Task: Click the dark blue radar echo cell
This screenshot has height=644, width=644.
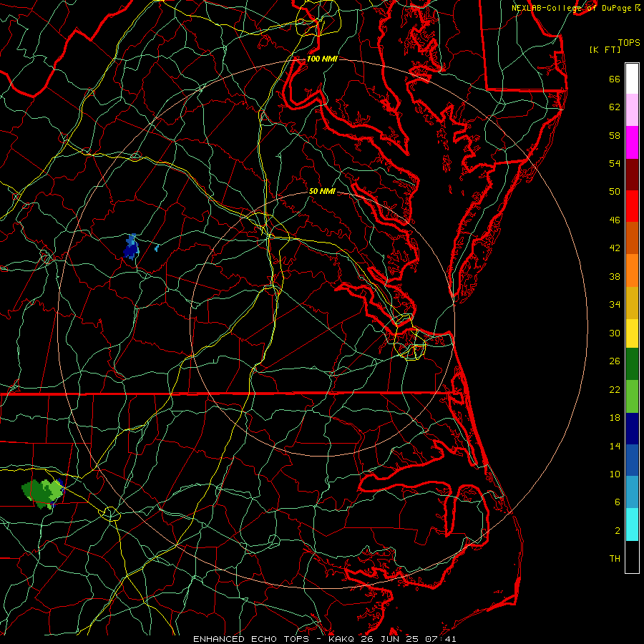Action: click(131, 247)
